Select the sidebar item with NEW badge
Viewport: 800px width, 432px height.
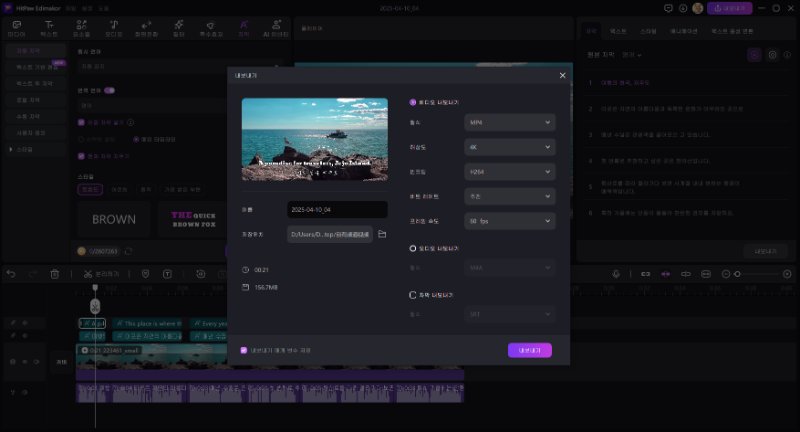pyautogui.click(x=36, y=67)
